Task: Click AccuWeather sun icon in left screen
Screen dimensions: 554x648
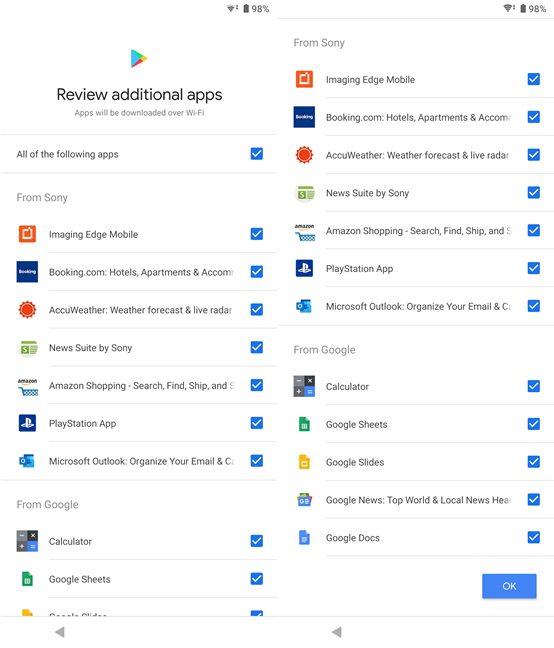Action: [x=27, y=310]
